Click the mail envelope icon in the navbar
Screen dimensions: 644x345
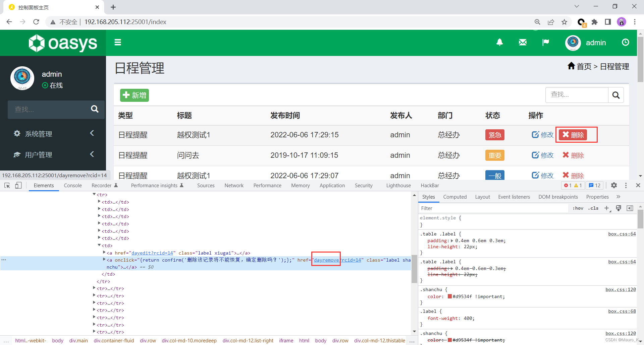click(x=522, y=43)
